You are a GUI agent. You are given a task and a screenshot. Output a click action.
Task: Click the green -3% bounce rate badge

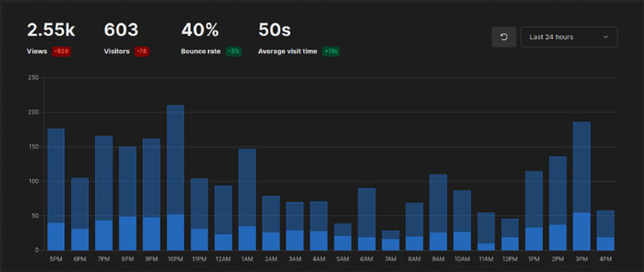(233, 51)
